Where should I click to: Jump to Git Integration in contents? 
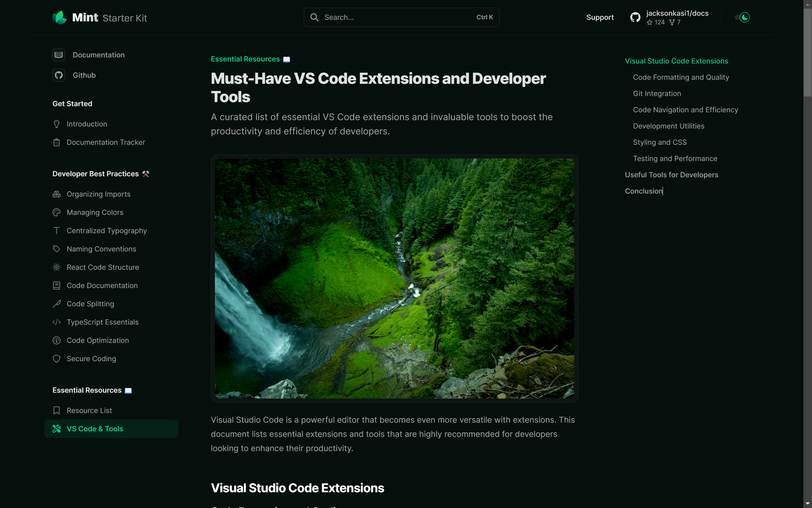pyautogui.click(x=657, y=94)
